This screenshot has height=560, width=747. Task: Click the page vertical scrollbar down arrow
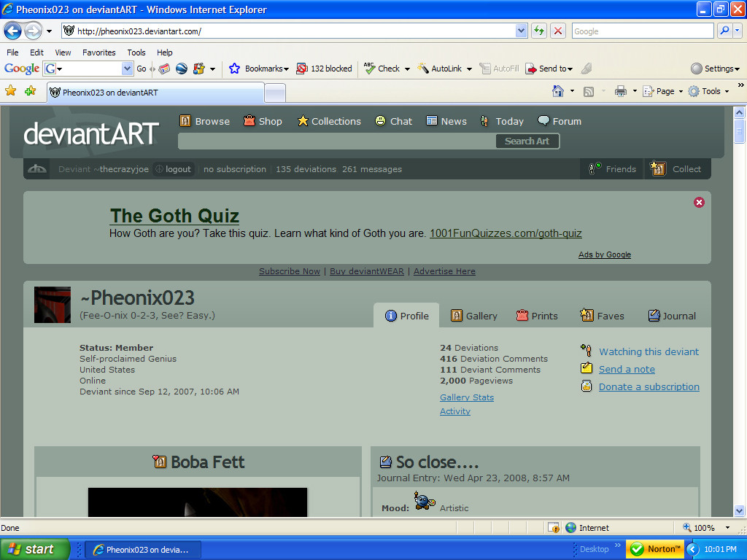(x=740, y=510)
